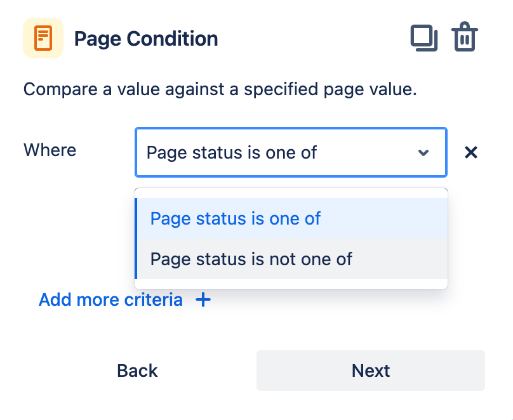
Task: Select the highlighted first dropdown entry
Action: (x=236, y=218)
